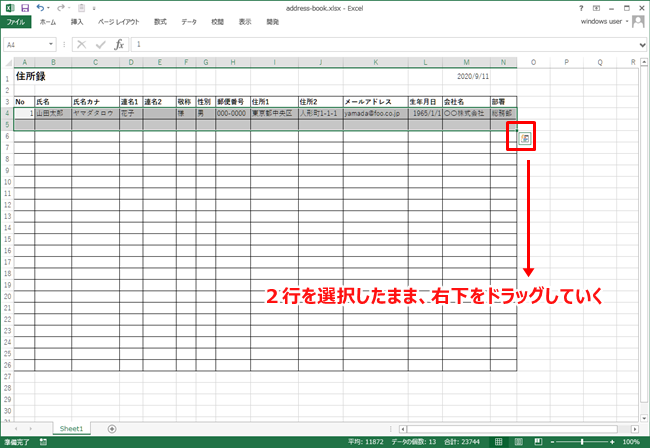
Task: Open the Undo history dropdown arrow
Action: 49,8
